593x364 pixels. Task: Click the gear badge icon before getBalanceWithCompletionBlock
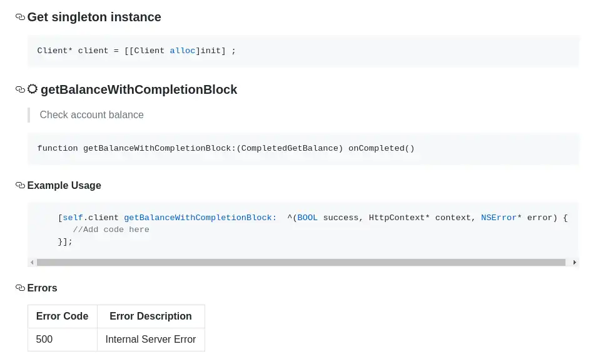pos(33,89)
